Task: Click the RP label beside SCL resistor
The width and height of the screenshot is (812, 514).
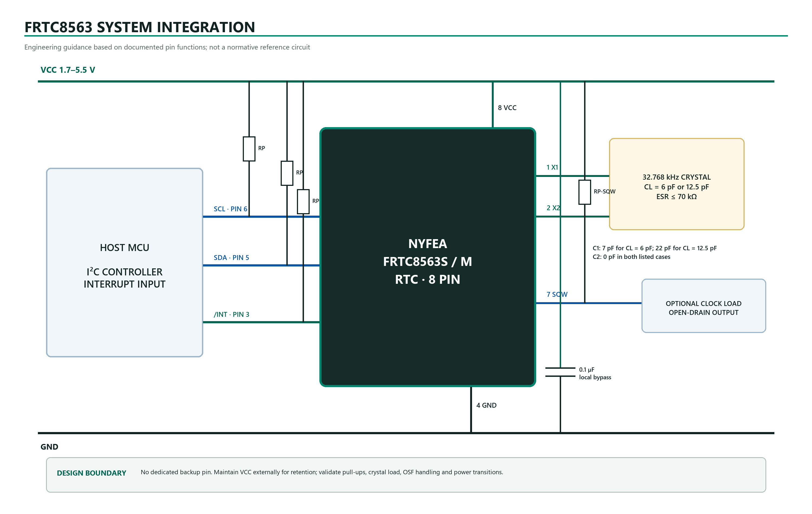Action: click(x=261, y=148)
